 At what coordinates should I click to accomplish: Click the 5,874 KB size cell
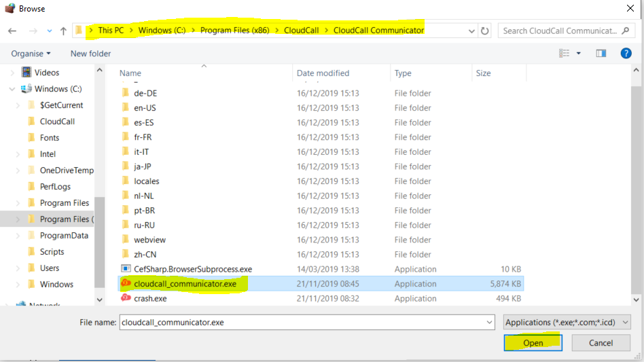pos(505,284)
